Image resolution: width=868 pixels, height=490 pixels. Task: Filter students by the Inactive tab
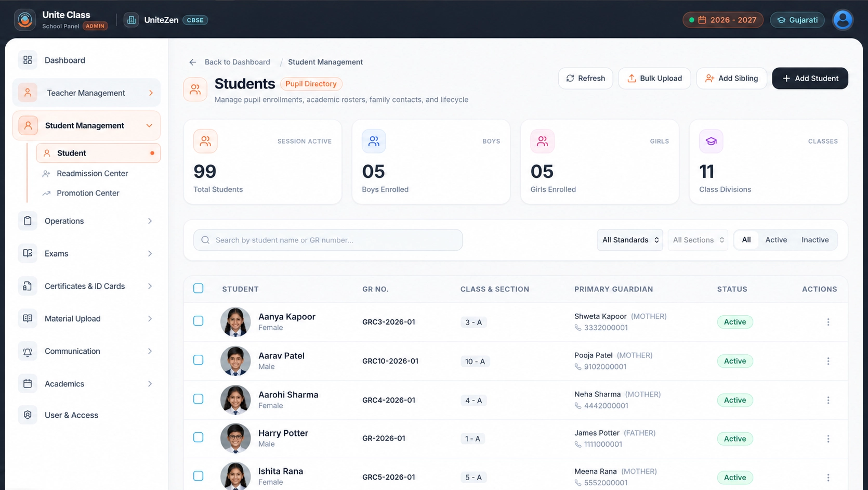click(815, 240)
